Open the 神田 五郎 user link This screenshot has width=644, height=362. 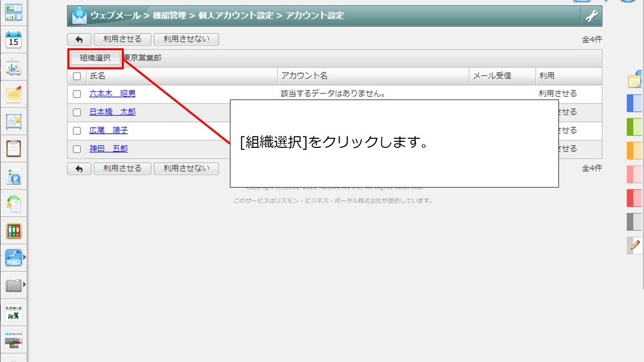tap(109, 149)
